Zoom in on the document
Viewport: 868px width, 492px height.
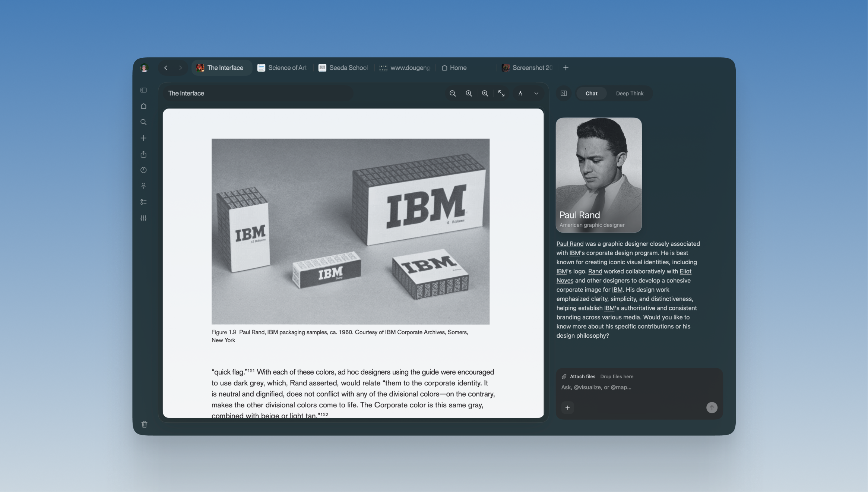point(485,94)
